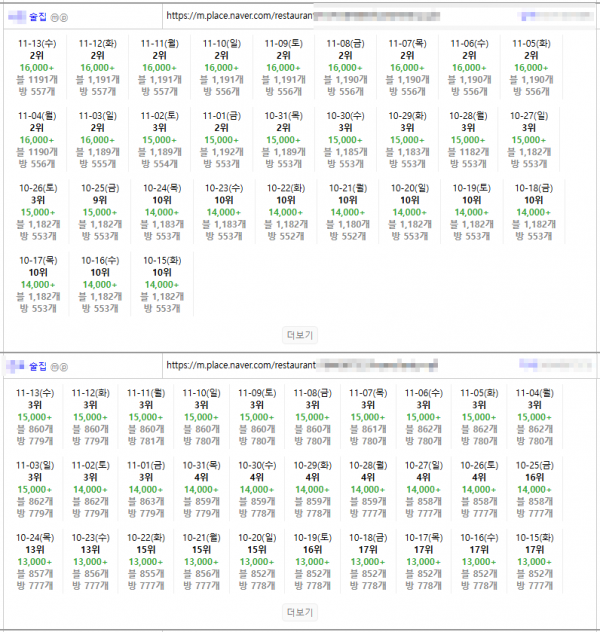Screen dimensions: 600x632
Task: Expand the bottom table with 더보기
Action: [x=299, y=612]
